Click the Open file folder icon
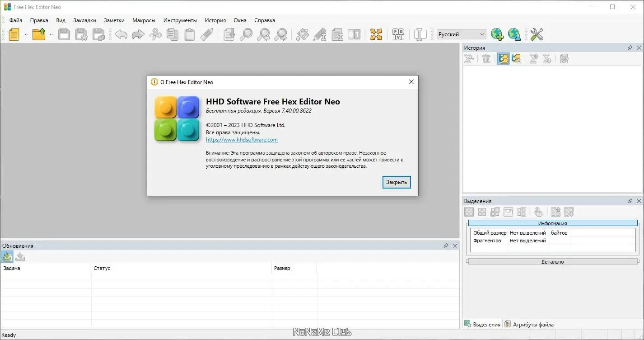644x340 pixels. [39, 34]
